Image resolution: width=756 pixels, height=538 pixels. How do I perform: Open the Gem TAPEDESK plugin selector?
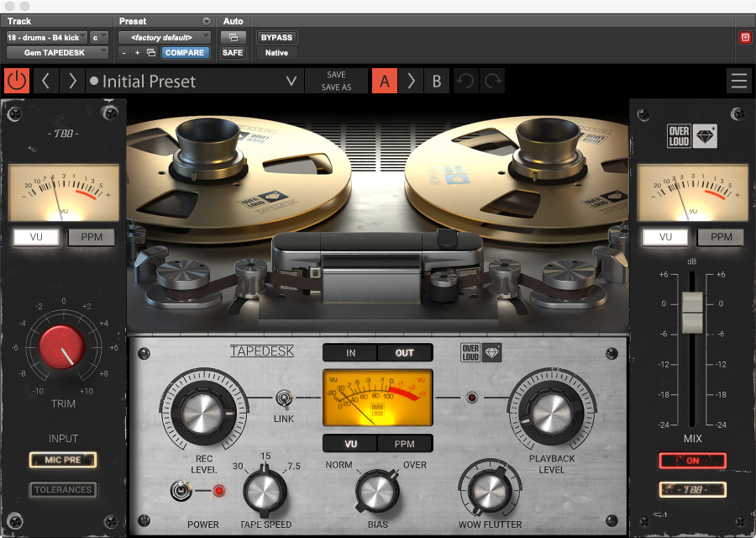57,53
